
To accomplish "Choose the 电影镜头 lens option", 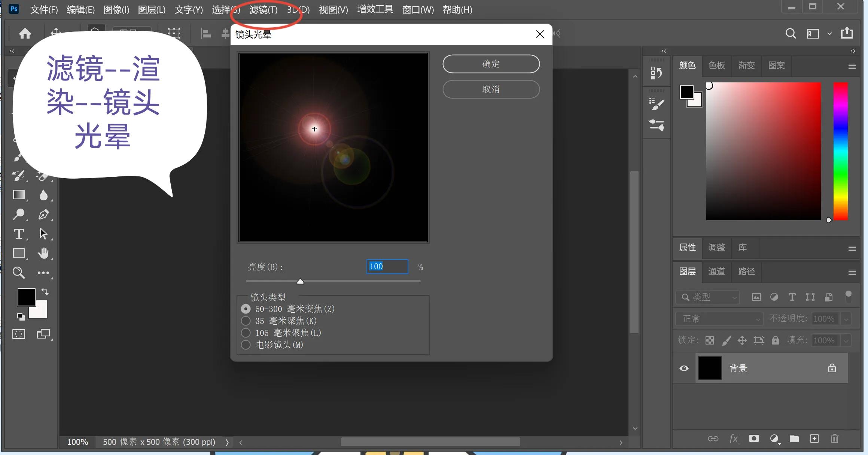I will 246,345.
